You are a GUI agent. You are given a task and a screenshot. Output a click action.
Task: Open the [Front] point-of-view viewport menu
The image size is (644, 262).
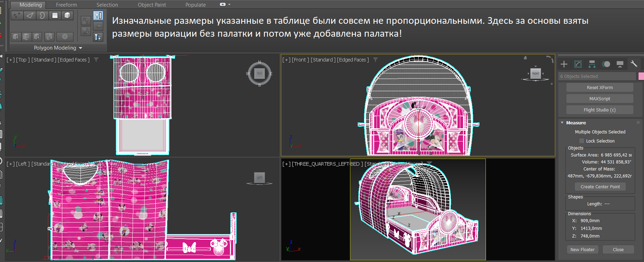[300, 60]
